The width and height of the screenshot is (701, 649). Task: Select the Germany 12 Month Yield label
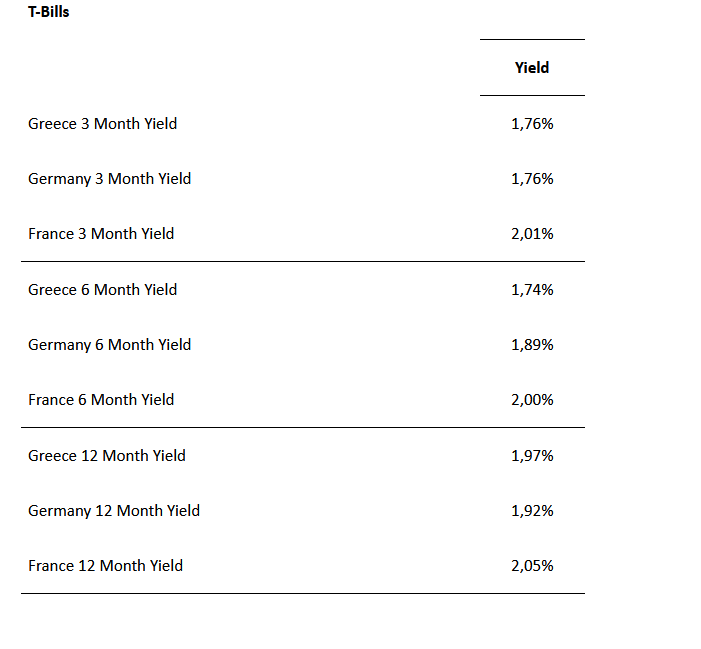point(114,511)
